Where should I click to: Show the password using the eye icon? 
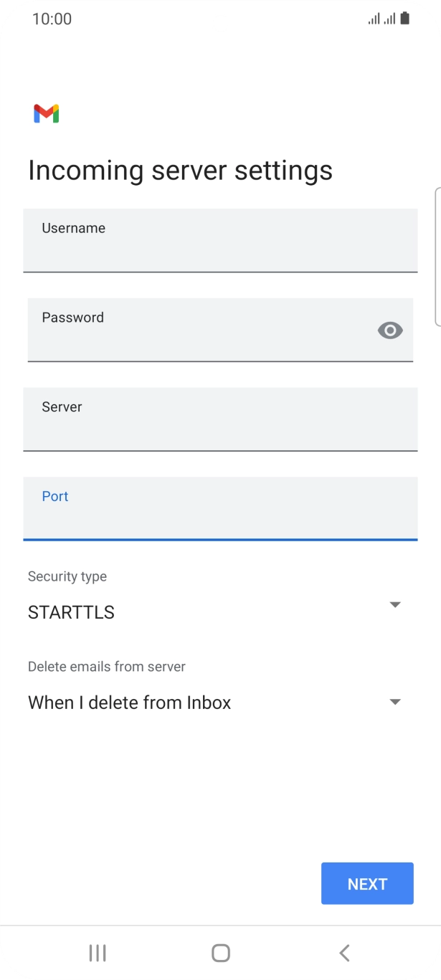tap(389, 330)
